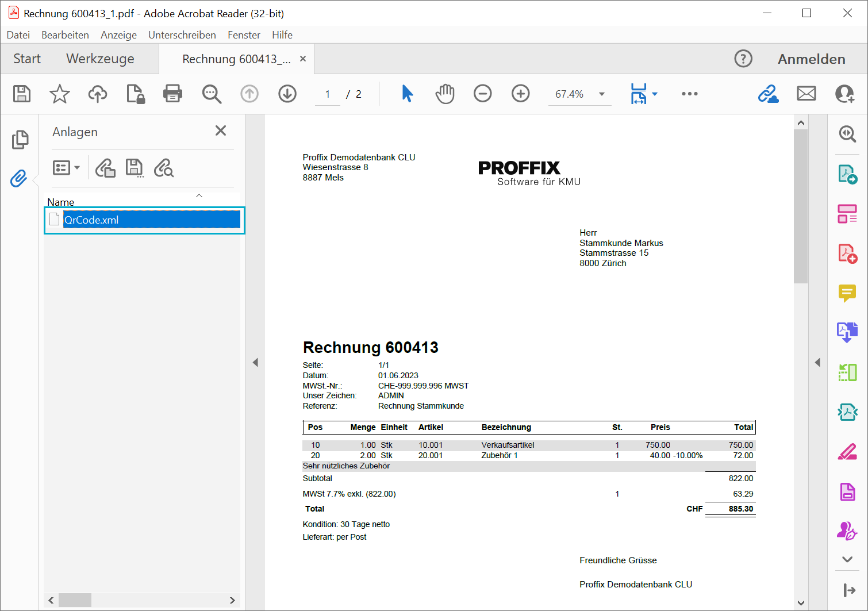Open the Export PDF tool in the right pane
The height and width of the screenshot is (611, 868).
tap(847, 174)
